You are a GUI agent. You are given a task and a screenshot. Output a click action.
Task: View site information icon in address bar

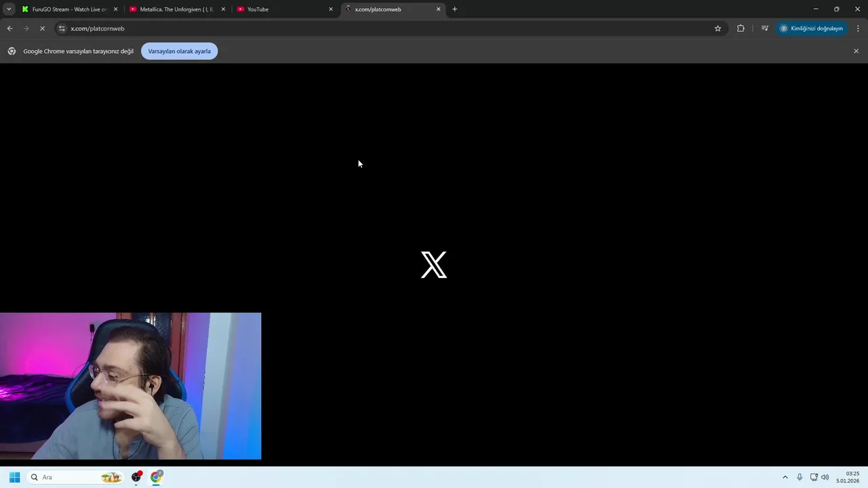point(62,28)
